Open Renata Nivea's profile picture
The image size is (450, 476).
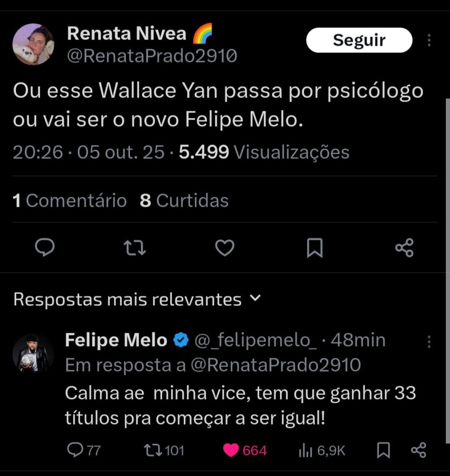[x=33, y=44]
